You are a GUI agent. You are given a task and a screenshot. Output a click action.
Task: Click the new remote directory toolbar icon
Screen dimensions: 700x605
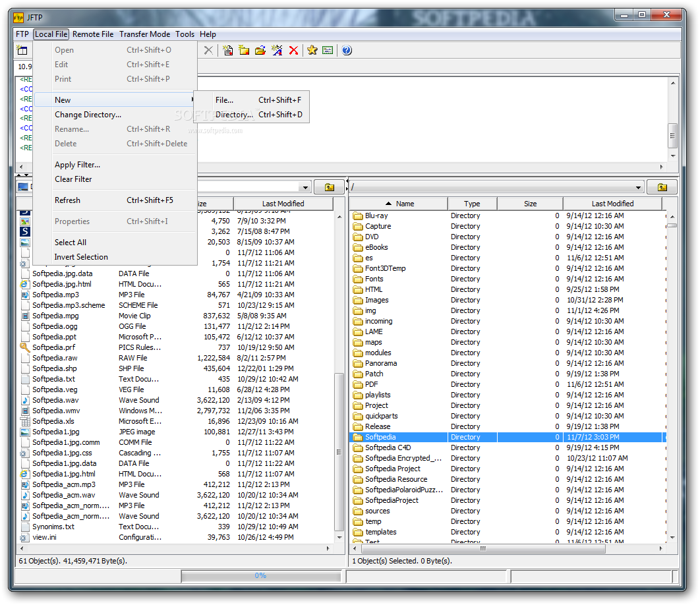[x=244, y=51]
